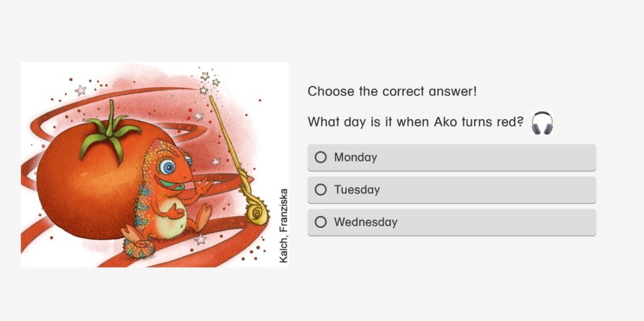This screenshot has height=321, width=644.
Task: Click the question text about Ako turning red
Action: [x=416, y=122]
